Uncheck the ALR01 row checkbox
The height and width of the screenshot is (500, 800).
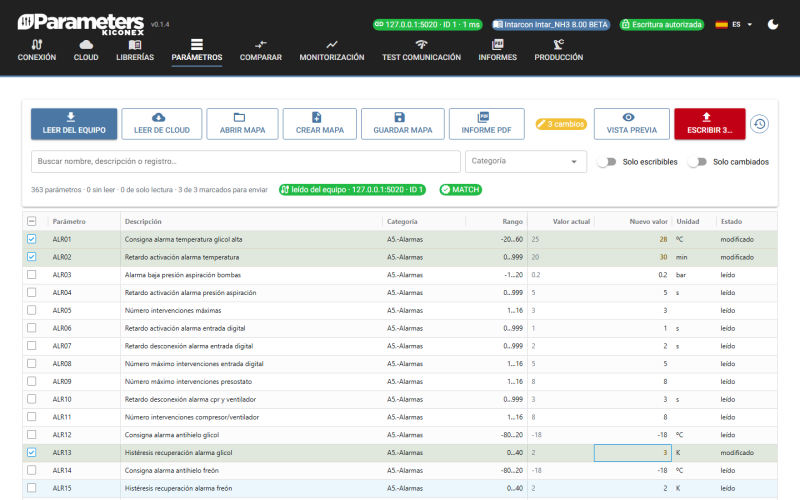[32, 239]
